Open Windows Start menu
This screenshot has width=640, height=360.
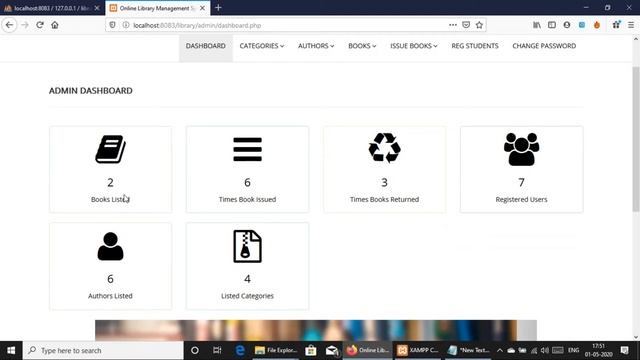[11, 350]
